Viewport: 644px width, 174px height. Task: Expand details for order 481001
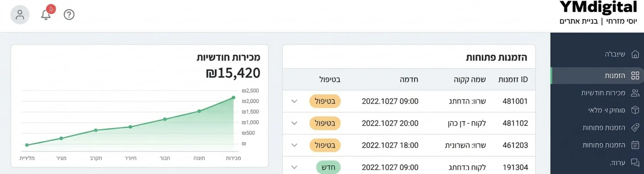click(294, 101)
